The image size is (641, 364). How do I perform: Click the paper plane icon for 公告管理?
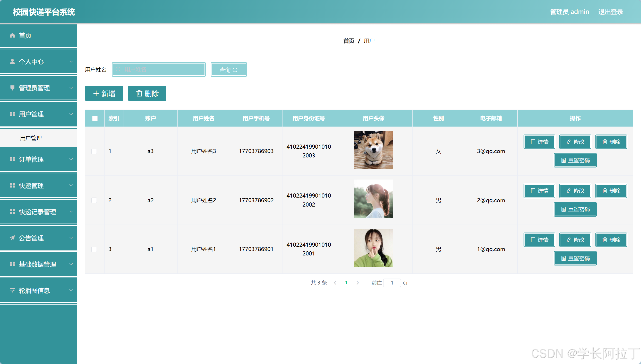12,238
